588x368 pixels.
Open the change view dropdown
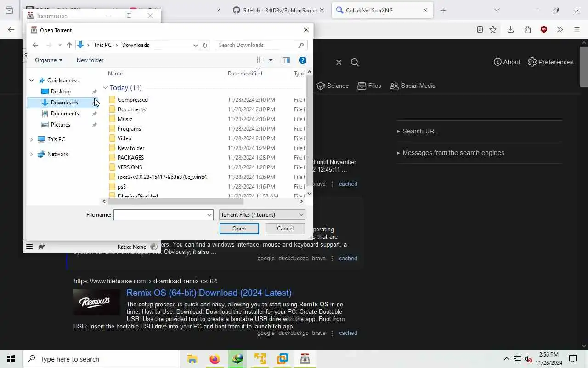point(271,60)
